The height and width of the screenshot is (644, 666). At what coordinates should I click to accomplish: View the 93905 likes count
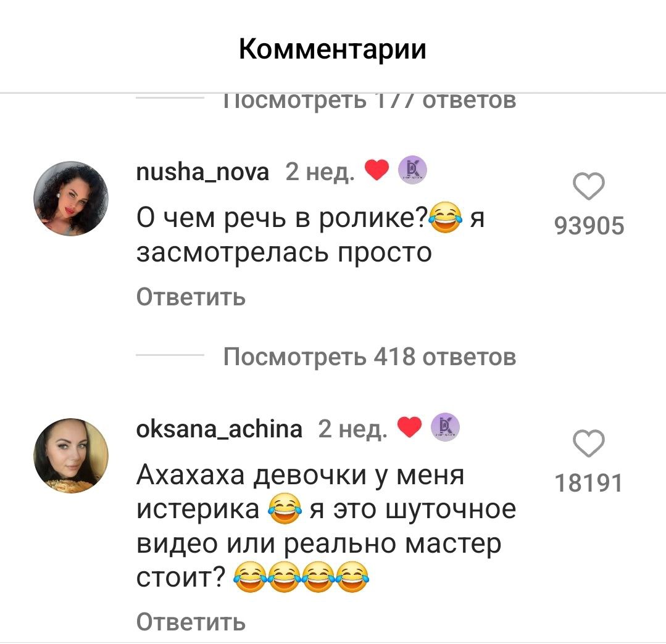[x=589, y=225]
